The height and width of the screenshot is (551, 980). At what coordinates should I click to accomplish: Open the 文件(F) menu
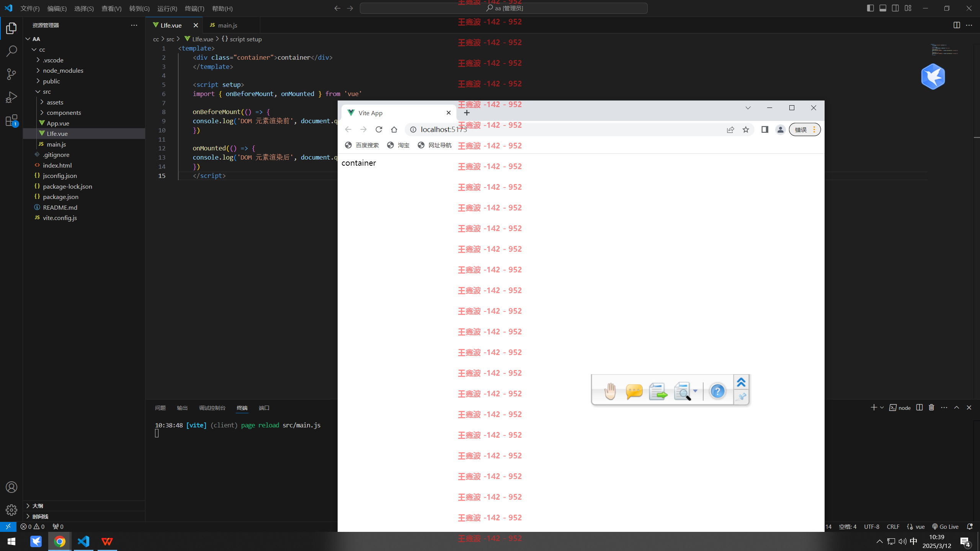tap(30, 8)
